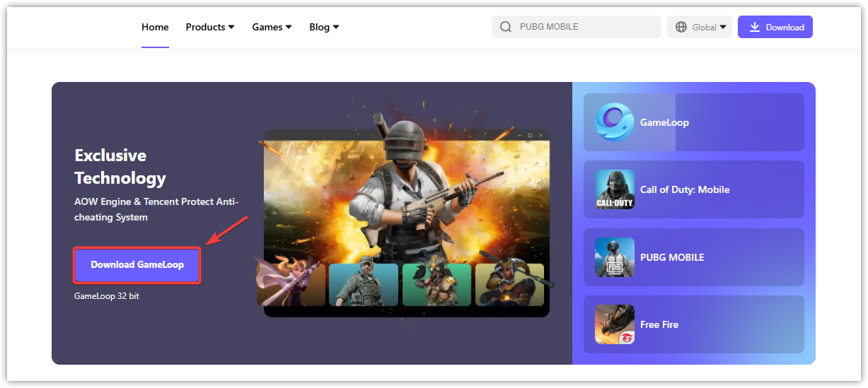Click the search magnifier icon
The height and width of the screenshot is (388, 868).
tap(505, 27)
